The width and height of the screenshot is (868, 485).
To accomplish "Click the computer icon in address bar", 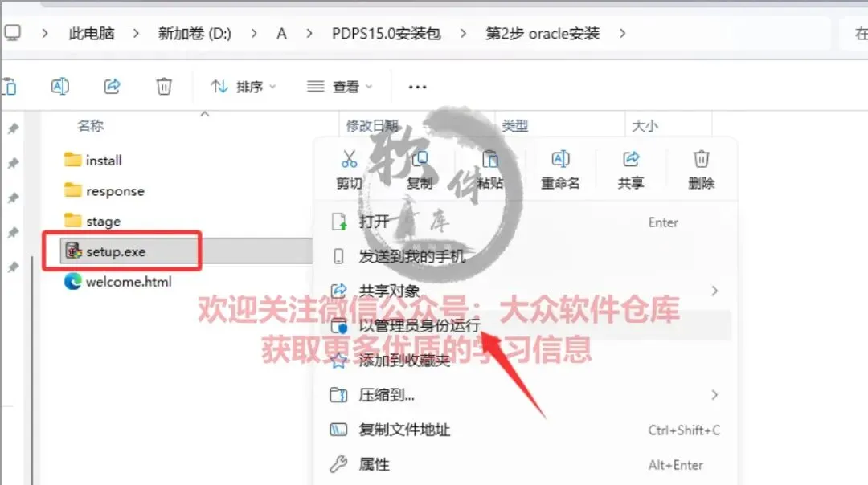I will [x=12, y=33].
